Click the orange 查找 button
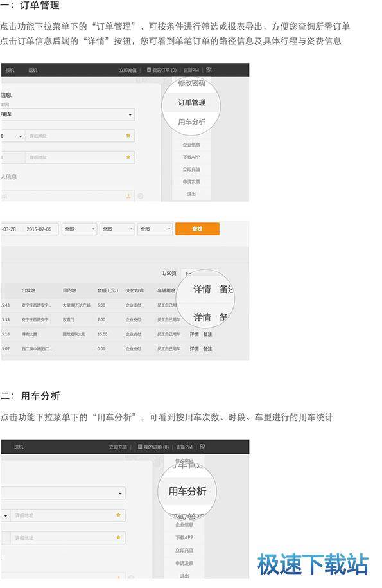Viewport: 382px width, 588px height. pos(197,229)
